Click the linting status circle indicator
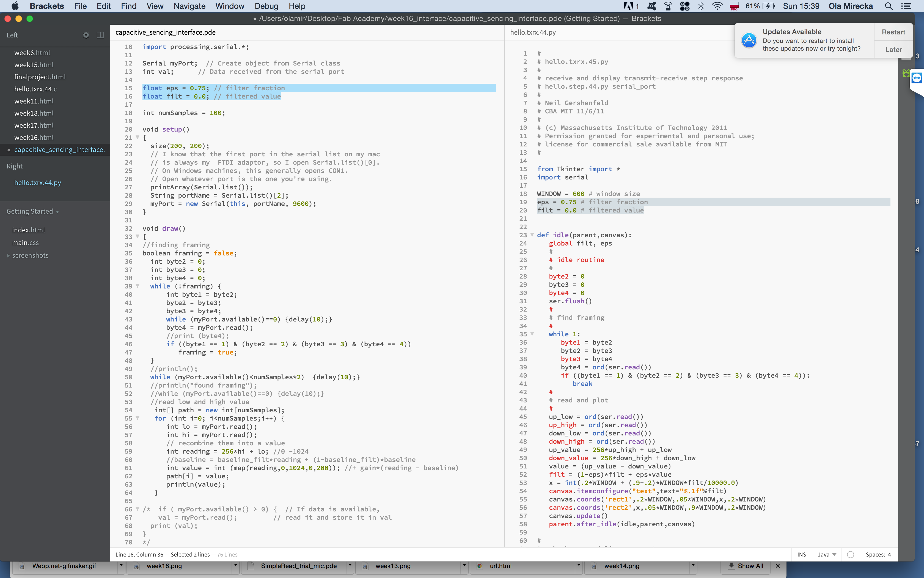Viewport: 924px width, 578px height. [850, 555]
